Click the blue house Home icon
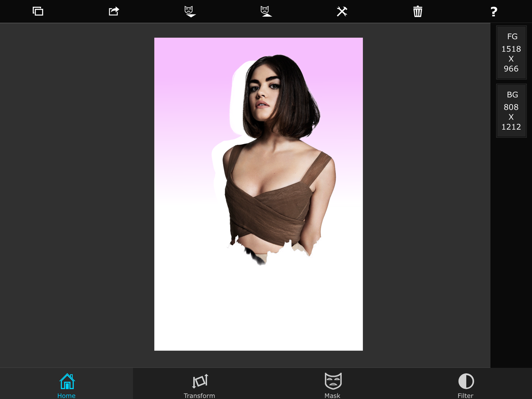The image size is (532, 399). point(67,381)
